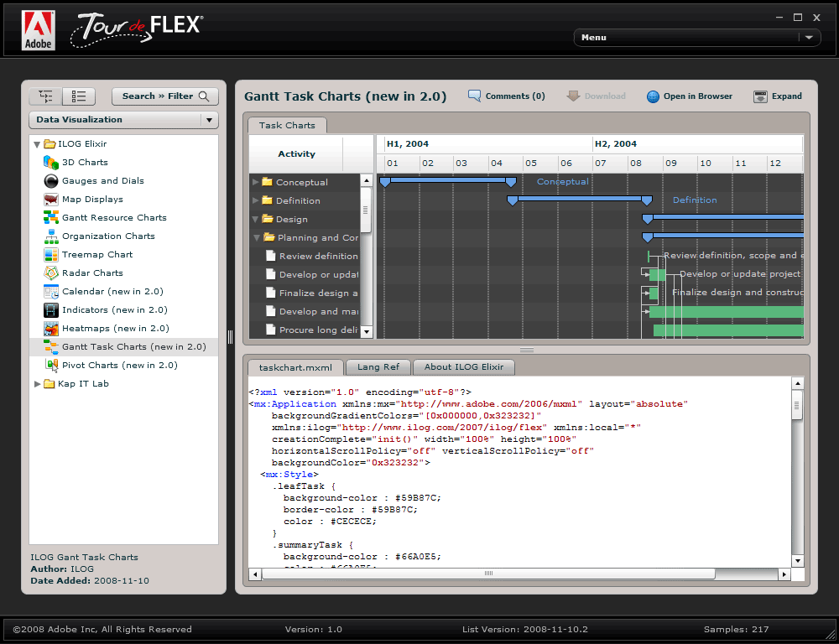Viewport: 839px width, 644px height.
Task: Collapse the ILOG Elixir tree node
Action: (x=37, y=144)
